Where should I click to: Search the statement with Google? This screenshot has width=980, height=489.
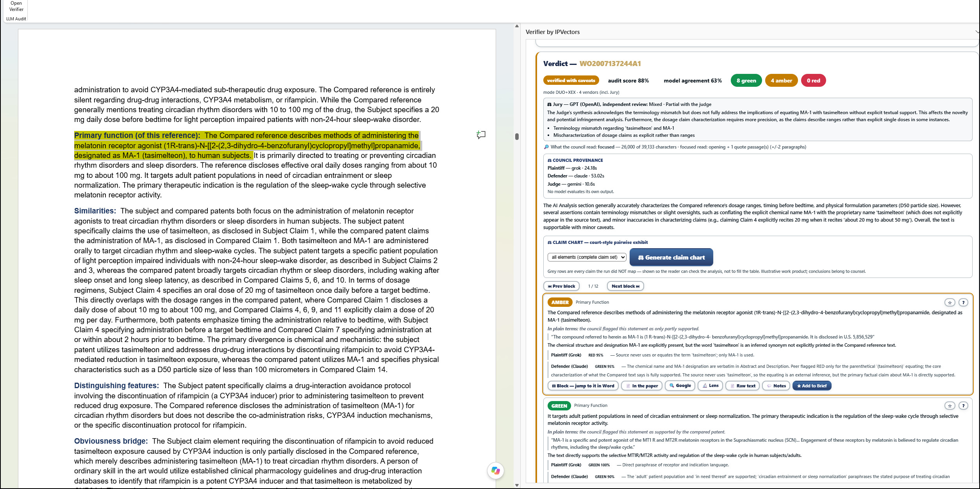click(x=680, y=386)
